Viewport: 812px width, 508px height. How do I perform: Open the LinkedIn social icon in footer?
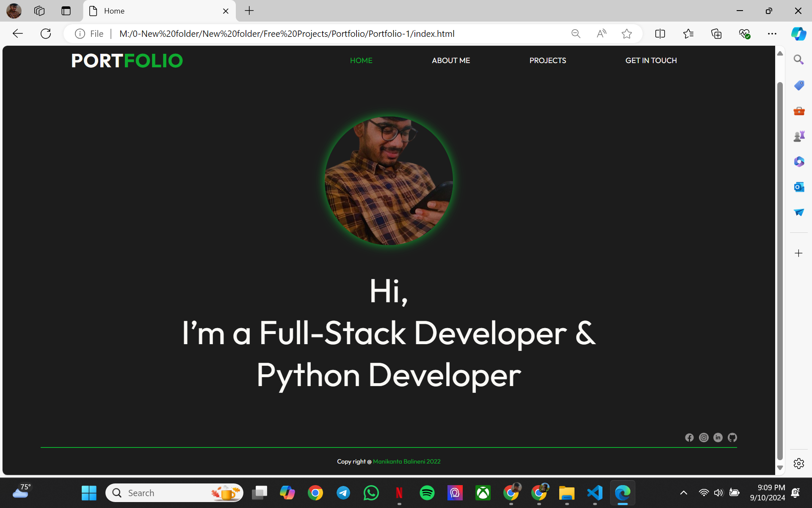click(x=718, y=437)
